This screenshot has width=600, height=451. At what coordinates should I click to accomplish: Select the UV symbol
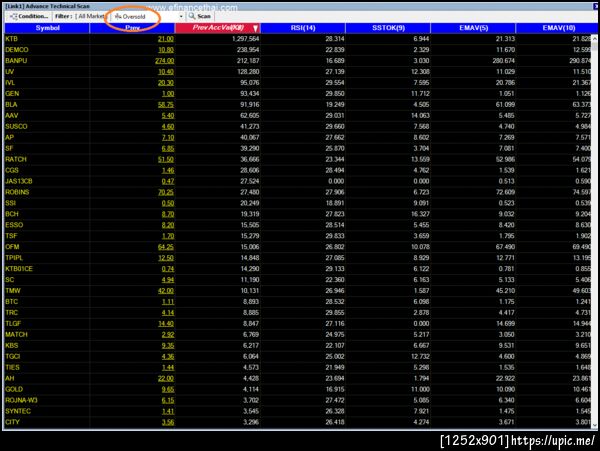click(10, 72)
